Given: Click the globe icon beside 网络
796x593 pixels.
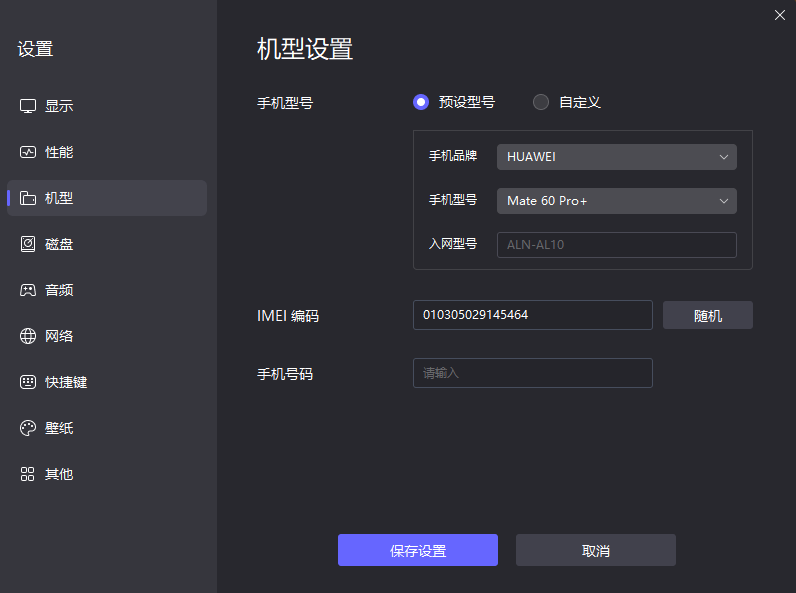Looking at the screenshot, I should [x=28, y=336].
